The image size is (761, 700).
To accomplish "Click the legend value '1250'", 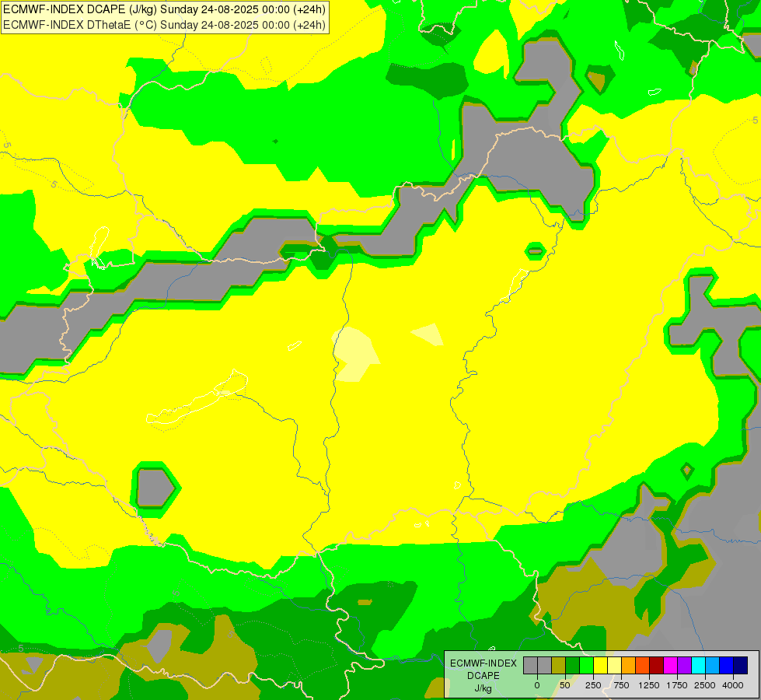I will click(x=649, y=685).
